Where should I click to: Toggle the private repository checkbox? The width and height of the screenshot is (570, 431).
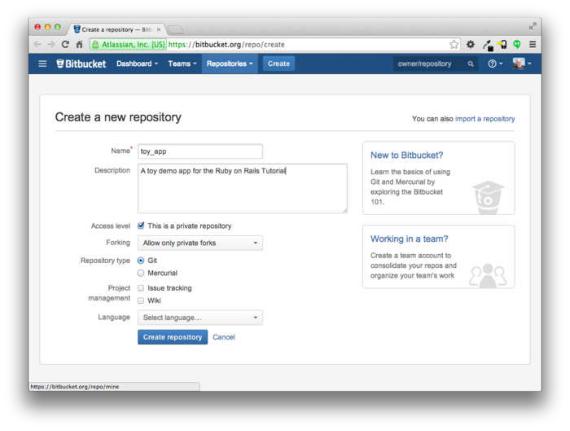pos(141,226)
